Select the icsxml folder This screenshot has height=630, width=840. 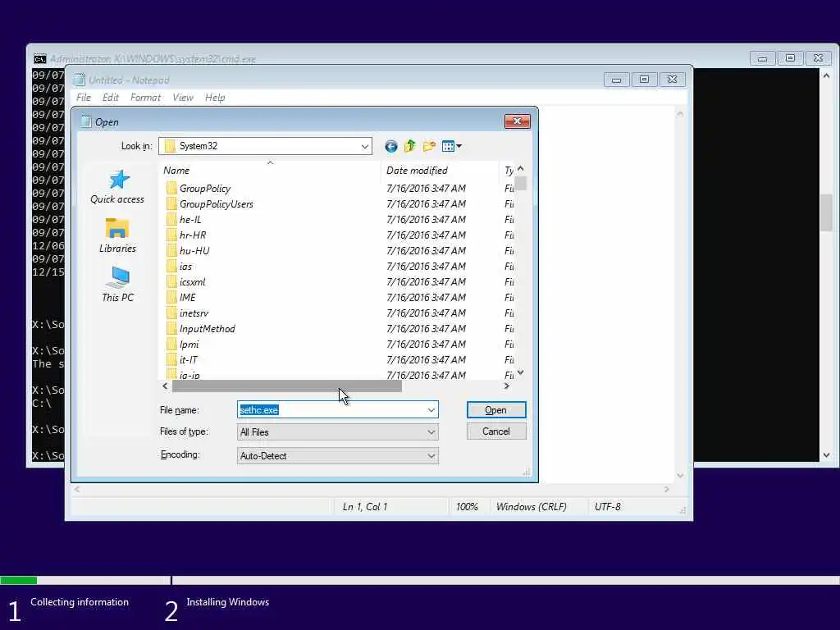(x=185, y=282)
